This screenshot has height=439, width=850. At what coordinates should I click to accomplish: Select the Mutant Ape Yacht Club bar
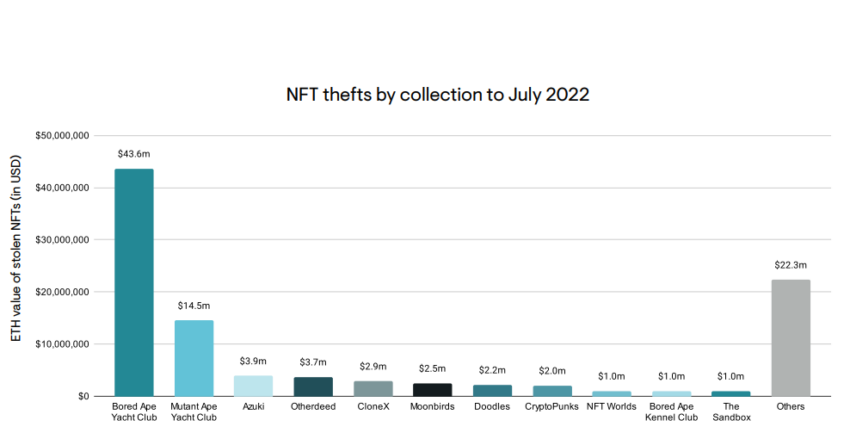[x=194, y=358]
